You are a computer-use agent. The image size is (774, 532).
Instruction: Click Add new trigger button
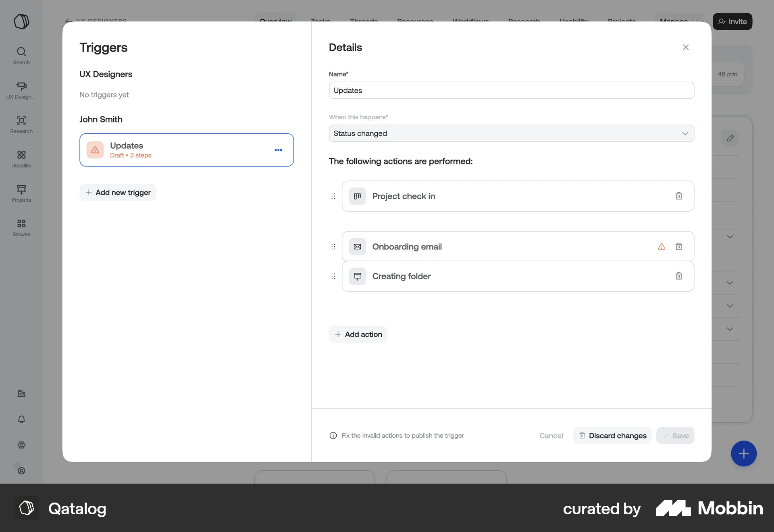118,193
